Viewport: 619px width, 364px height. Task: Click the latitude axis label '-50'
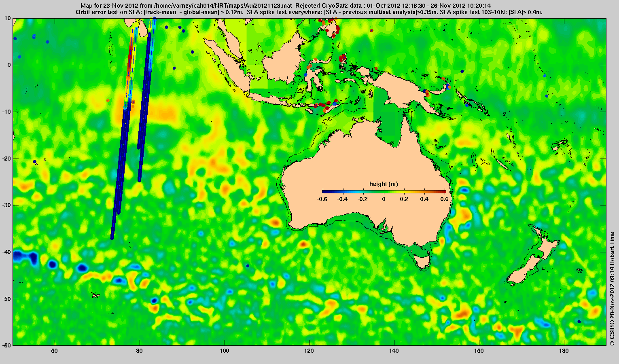[x=7, y=299]
